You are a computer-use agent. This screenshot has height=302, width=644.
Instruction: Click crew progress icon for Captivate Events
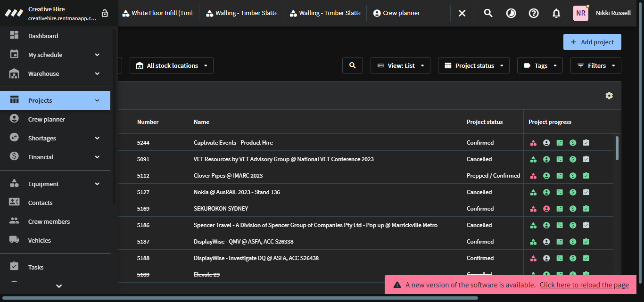pyautogui.click(x=546, y=143)
